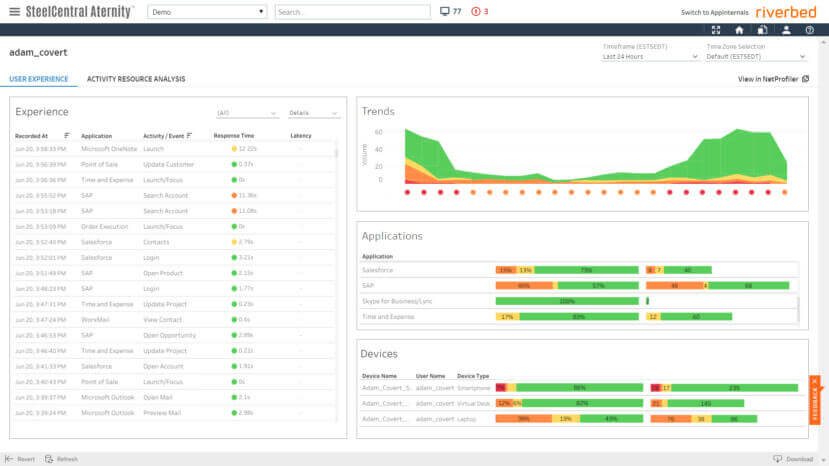Click the Revert button

[20, 459]
